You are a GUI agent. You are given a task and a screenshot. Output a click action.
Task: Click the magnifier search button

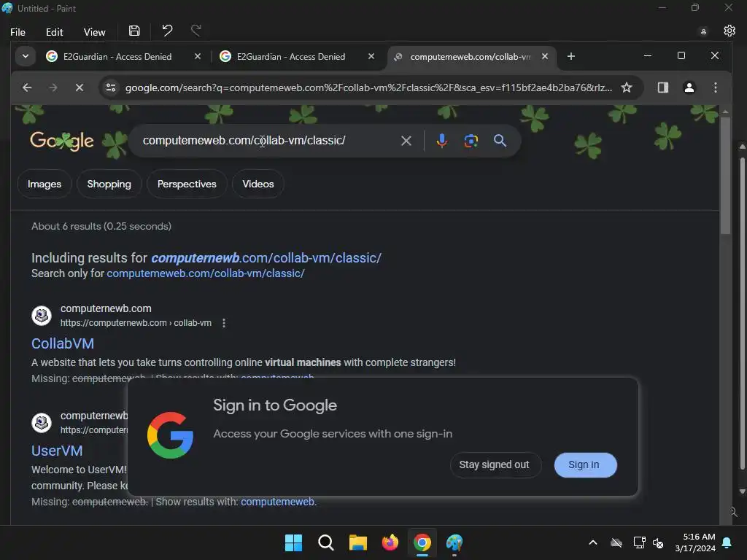(x=500, y=141)
